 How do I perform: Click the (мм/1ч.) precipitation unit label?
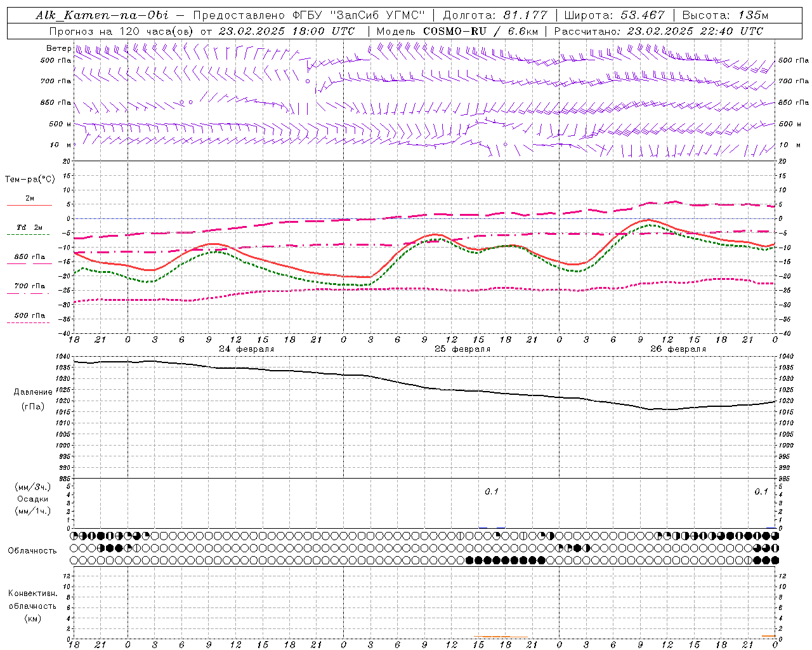pyautogui.click(x=33, y=511)
